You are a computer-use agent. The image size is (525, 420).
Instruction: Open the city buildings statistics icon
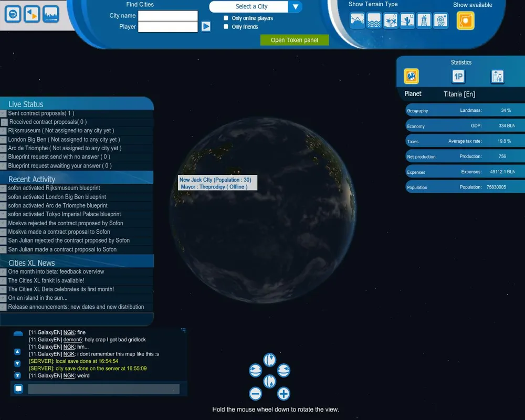tap(497, 77)
